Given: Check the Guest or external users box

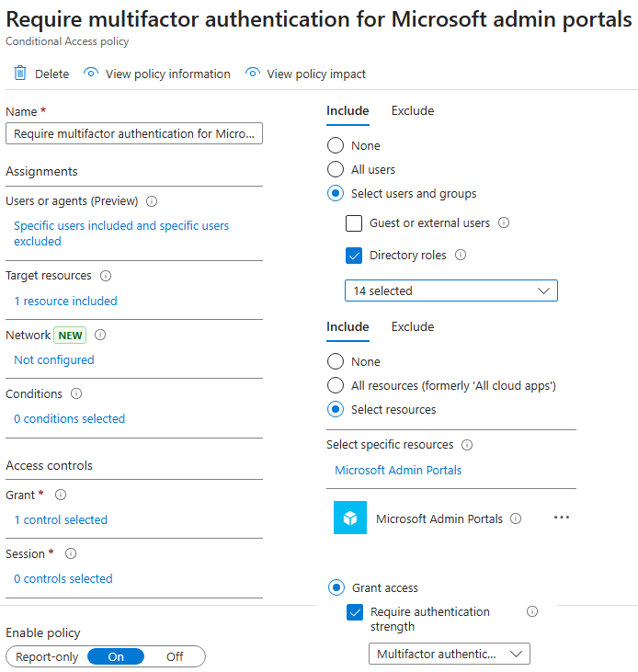Looking at the screenshot, I should pyautogui.click(x=354, y=223).
